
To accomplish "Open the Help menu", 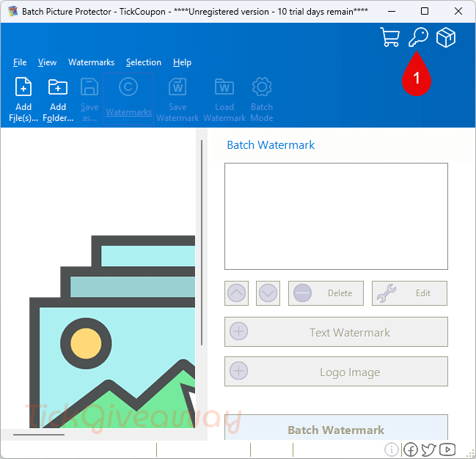I will pyautogui.click(x=182, y=62).
